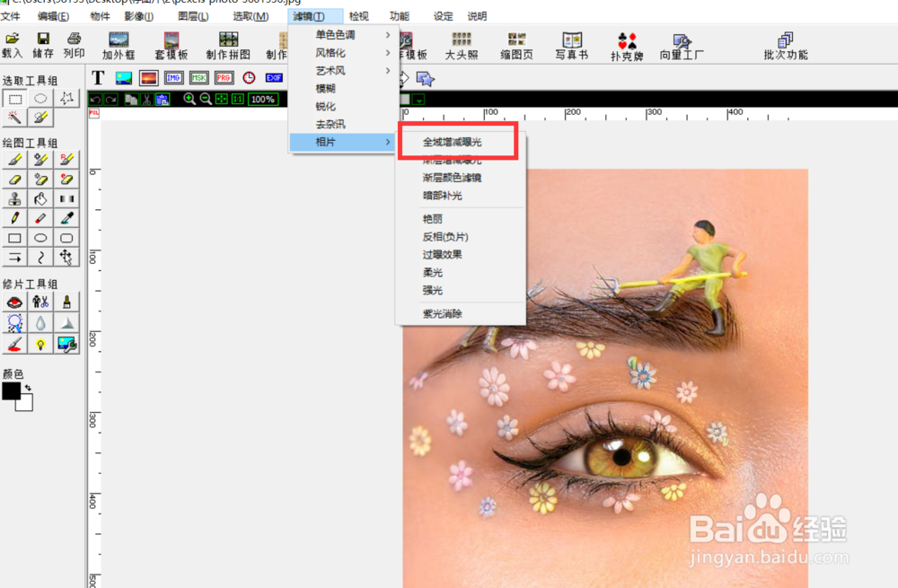Open the 编辑 menu
This screenshot has height=588, width=898.
(53, 16)
